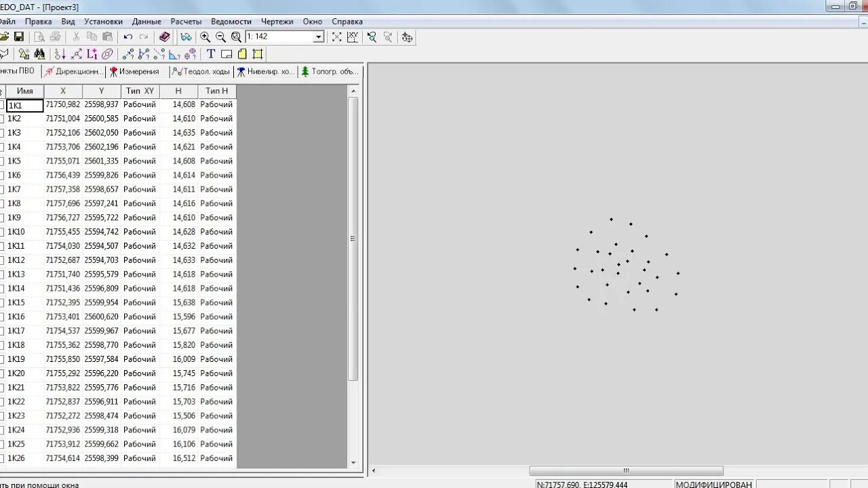Image resolution: width=868 pixels, height=488 pixels.
Task: Select the point name cell 1K1
Action: 24,105
